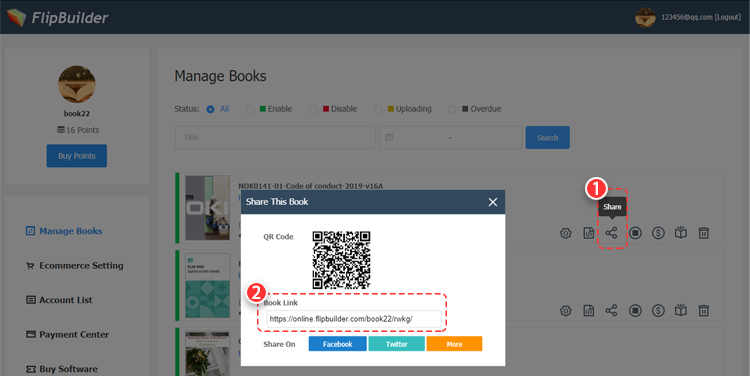
Task: Click the "NOK0141-01-Code of conduct-2019-v16A" title
Action: point(310,186)
